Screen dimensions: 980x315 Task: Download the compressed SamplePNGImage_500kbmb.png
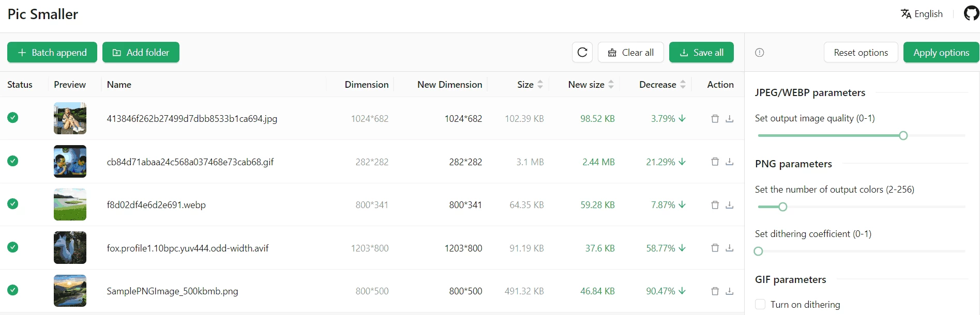pyautogui.click(x=729, y=291)
